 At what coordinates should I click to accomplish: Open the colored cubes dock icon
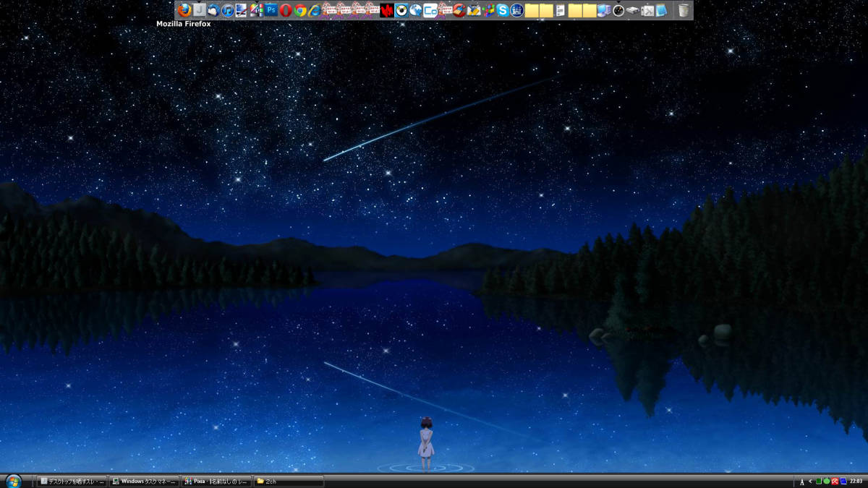(x=488, y=10)
